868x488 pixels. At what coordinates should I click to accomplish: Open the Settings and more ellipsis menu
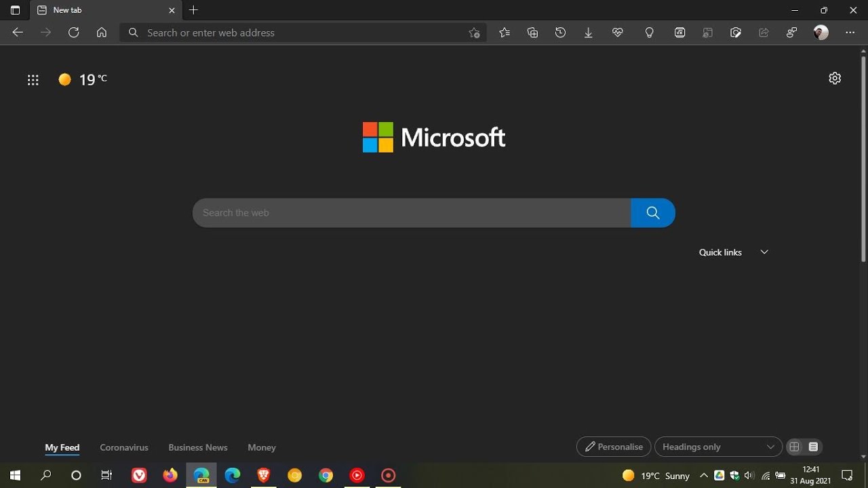pos(850,33)
